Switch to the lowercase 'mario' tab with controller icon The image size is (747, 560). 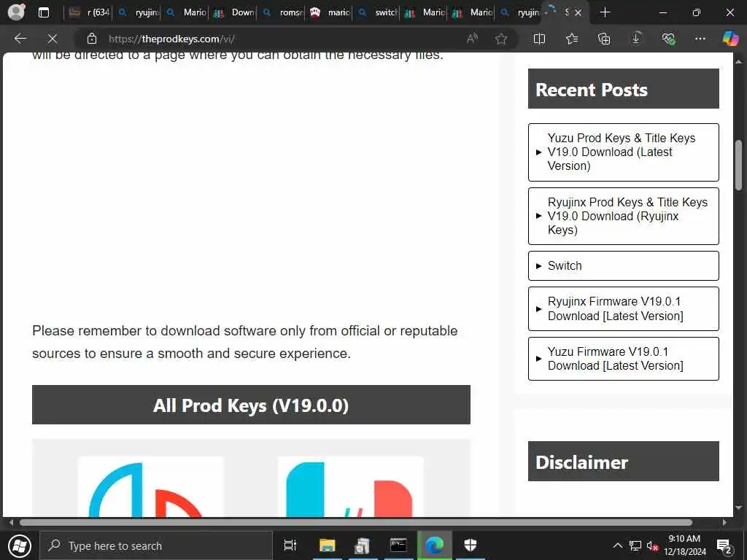pos(329,12)
